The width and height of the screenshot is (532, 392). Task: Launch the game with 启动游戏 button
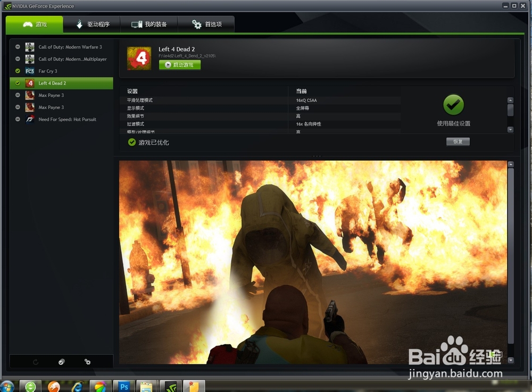pos(180,65)
